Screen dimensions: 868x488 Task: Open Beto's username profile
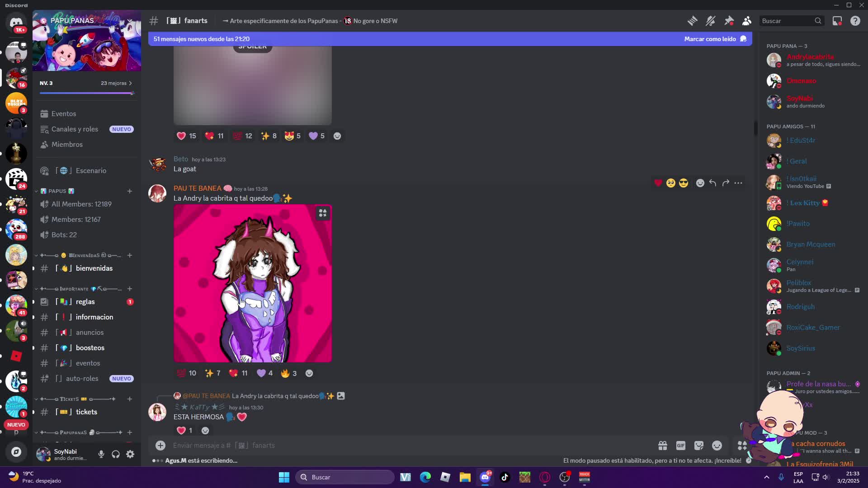tap(181, 159)
